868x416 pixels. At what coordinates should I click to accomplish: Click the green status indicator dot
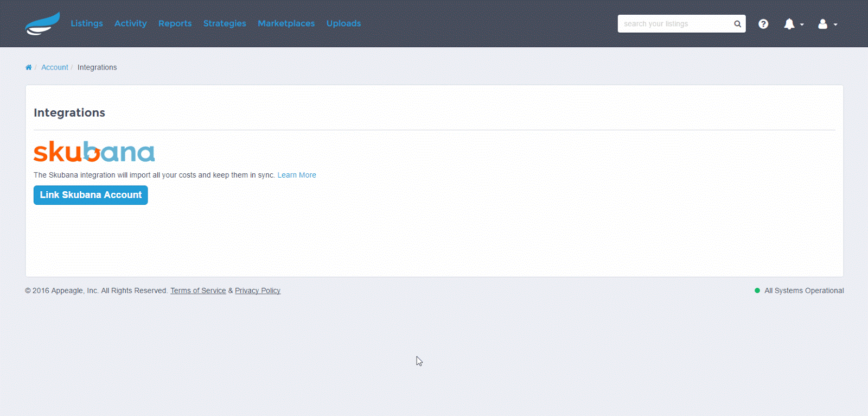click(x=757, y=291)
